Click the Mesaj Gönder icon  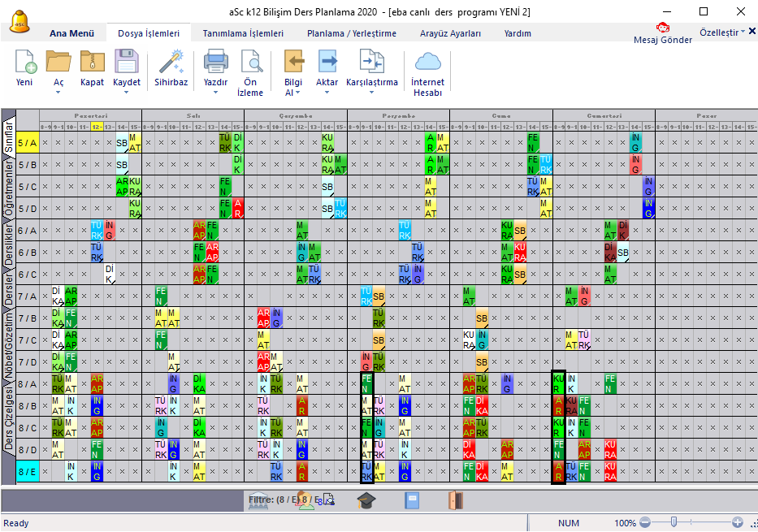click(662, 28)
